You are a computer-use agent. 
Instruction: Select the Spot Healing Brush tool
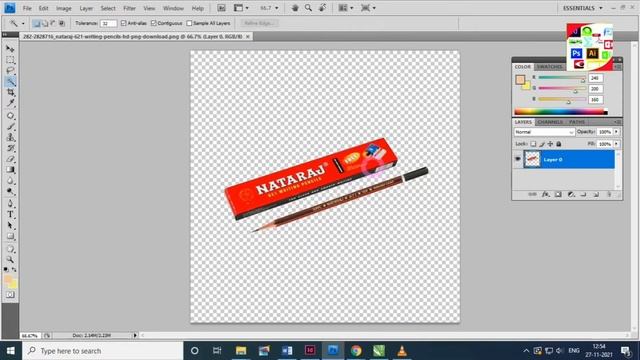[x=10, y=116]
